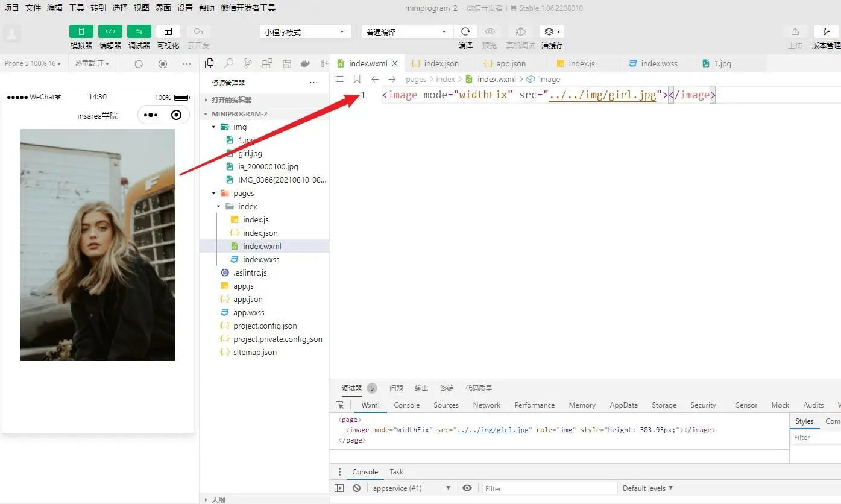
Task: Select the Network tab in debugger
Action: [x=487, y=405]
